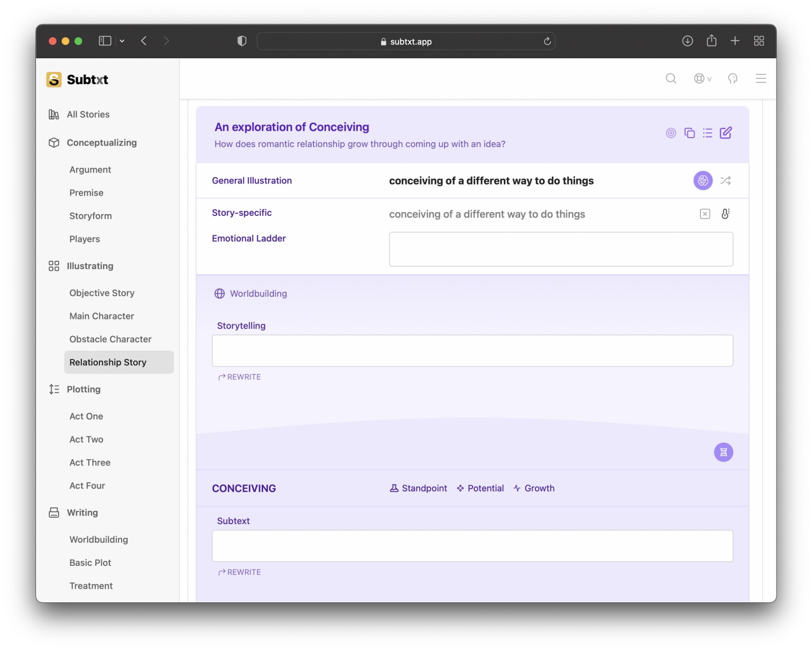This screenshot has height=650, width=812.
Task: Open the search magnifier icon
Action: coord(671,78)
